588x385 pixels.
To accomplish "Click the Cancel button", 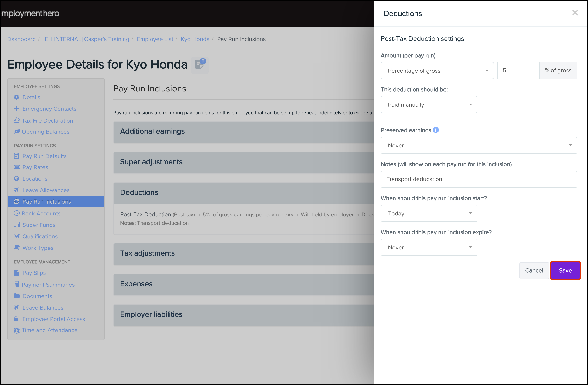I will tap(534, 270).
